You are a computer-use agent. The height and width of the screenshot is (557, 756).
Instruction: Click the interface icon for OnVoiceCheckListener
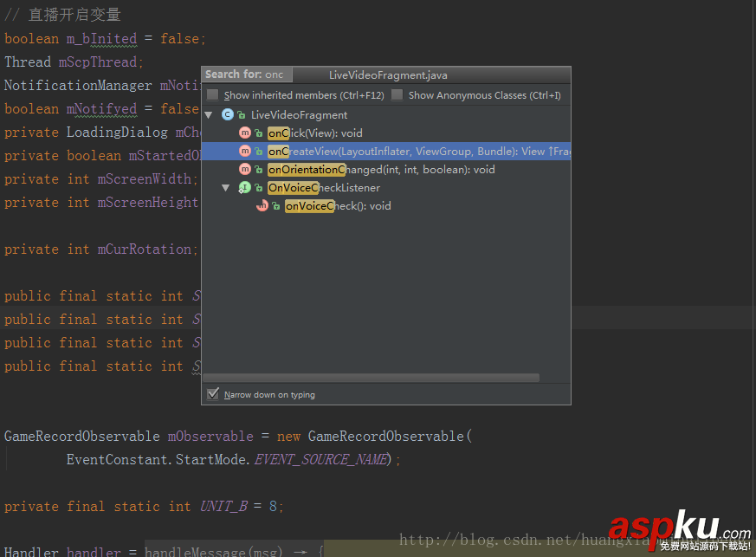tap(243, 187)
